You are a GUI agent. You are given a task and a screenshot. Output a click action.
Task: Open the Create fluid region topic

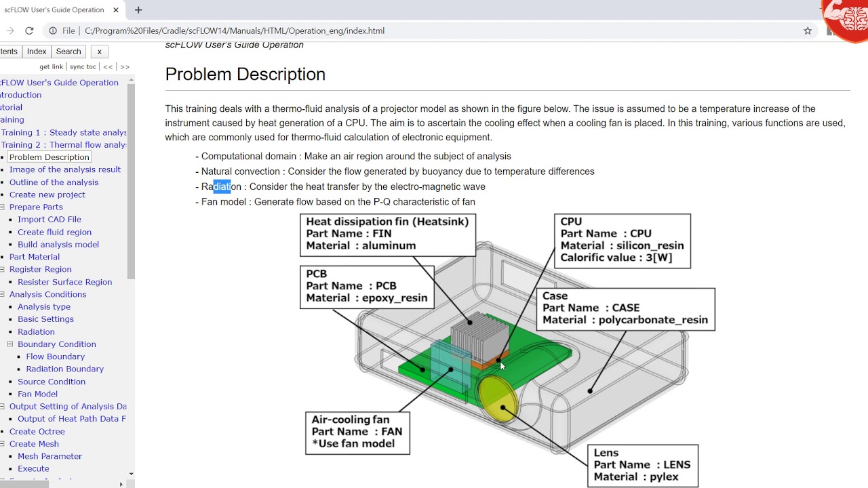(x=54, y=232)
